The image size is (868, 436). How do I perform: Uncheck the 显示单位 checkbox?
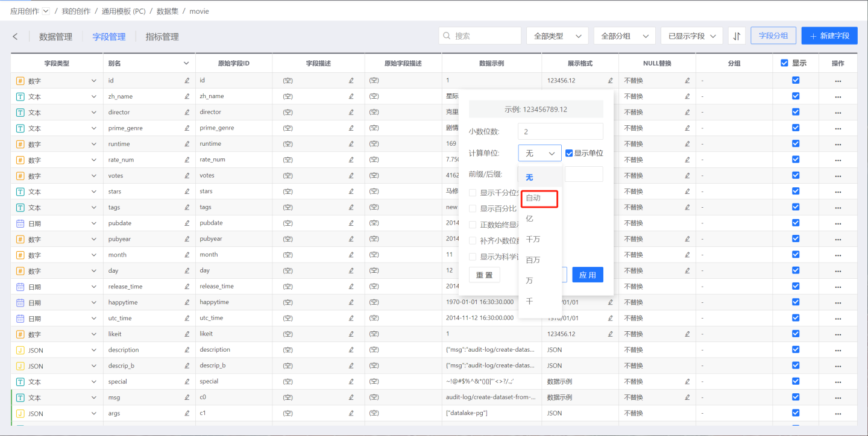tap(569, 154)
